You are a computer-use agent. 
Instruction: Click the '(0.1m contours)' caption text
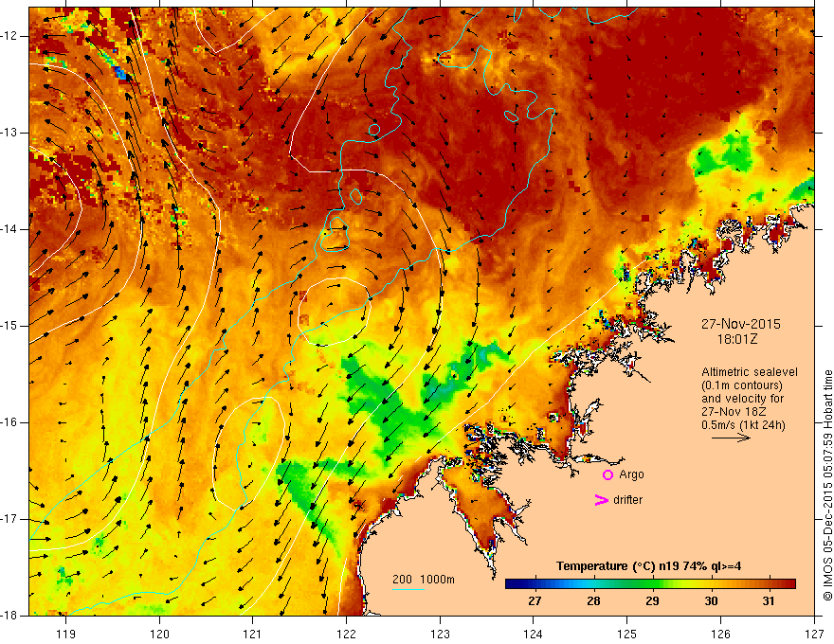click(x=742, y=385)
